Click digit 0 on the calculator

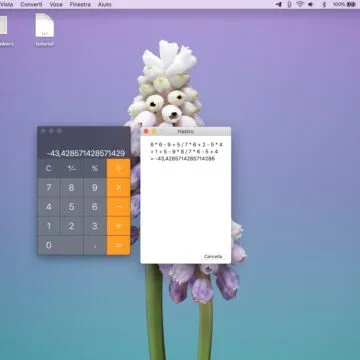click(x=60, y=245)
